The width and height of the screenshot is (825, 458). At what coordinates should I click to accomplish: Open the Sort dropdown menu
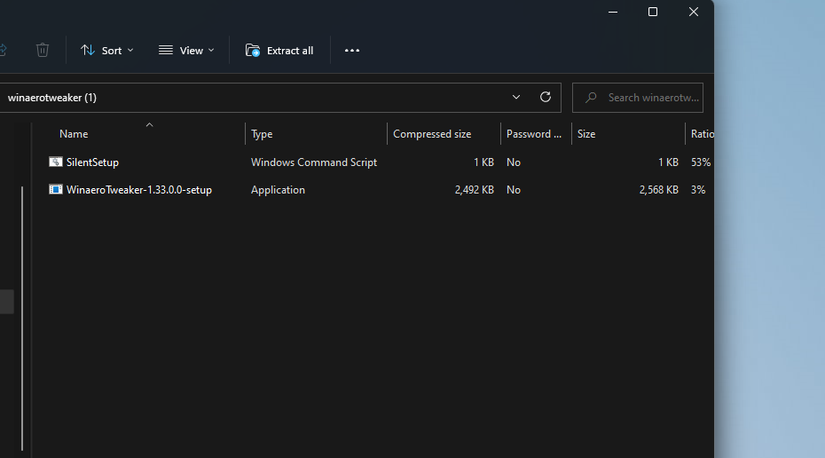click(x=106, y=50)
